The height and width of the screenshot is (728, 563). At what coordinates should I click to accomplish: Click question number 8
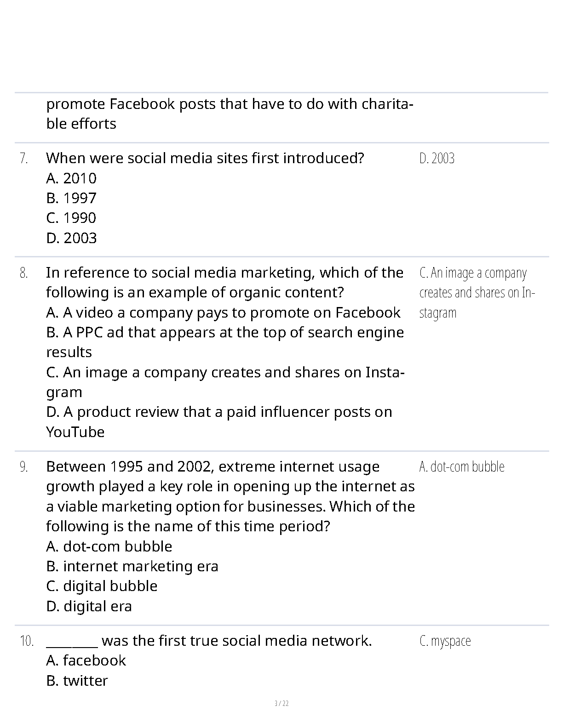tap(24, 273)
